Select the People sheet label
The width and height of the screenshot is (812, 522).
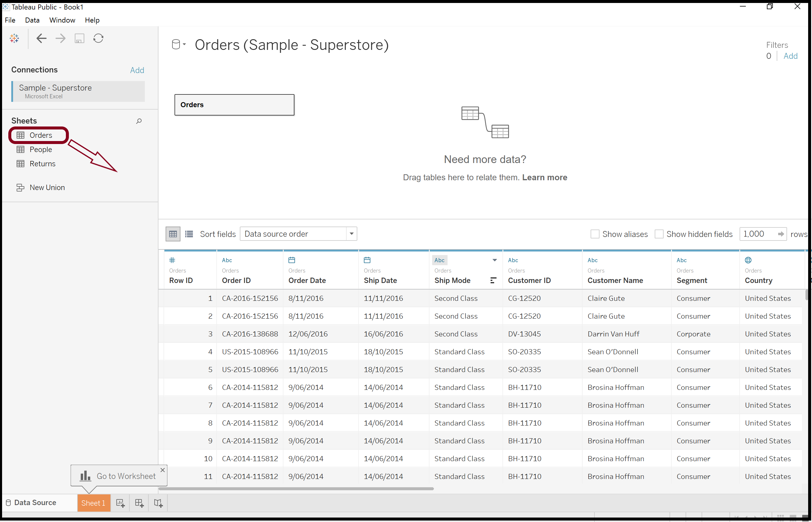pos(41,149)
